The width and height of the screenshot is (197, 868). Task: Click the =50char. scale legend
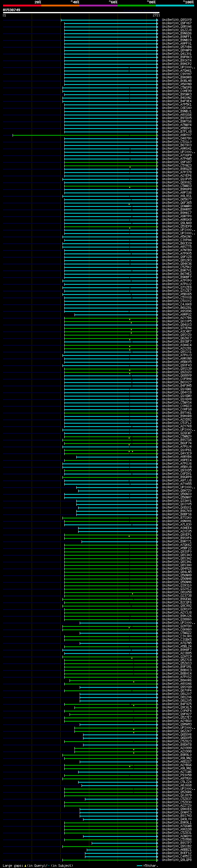click(x=148, y=865)
